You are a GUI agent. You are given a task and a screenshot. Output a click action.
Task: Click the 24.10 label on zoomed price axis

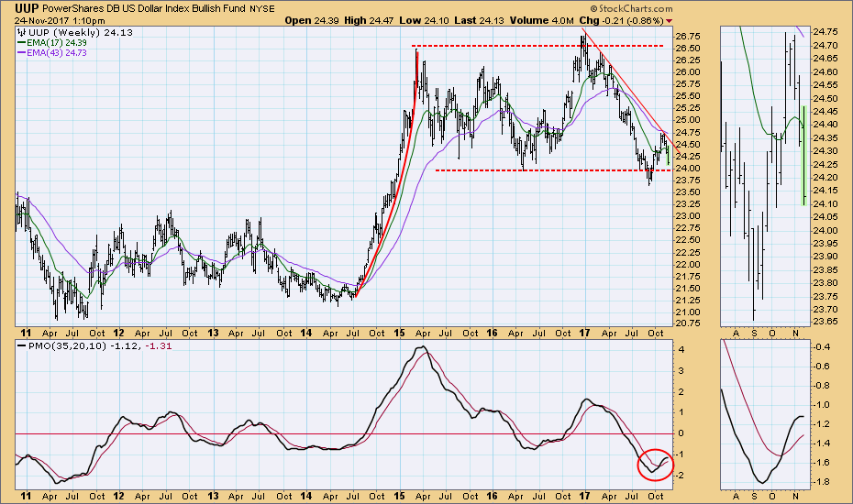826,203
